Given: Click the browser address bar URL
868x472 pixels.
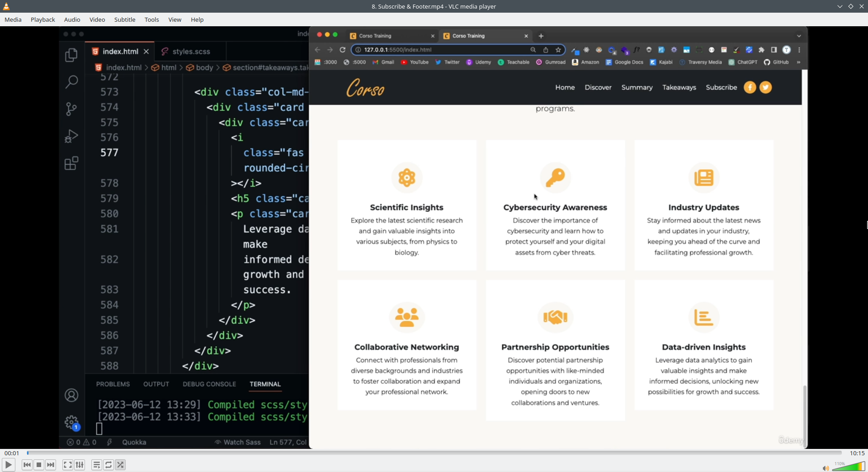Looking at the screenshot, I should pyautogui.click(x=398, y=50).
